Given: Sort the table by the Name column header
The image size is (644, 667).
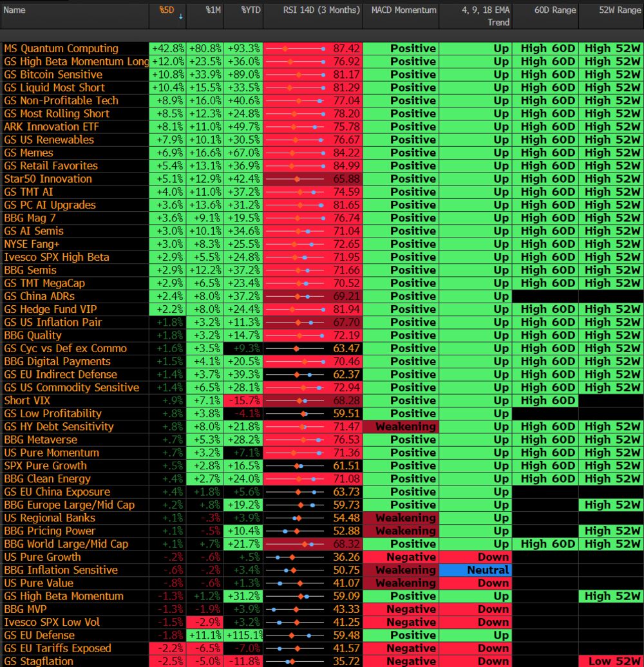Looking at the screenshot, I should pyautogui.click(x=15, y=10).
